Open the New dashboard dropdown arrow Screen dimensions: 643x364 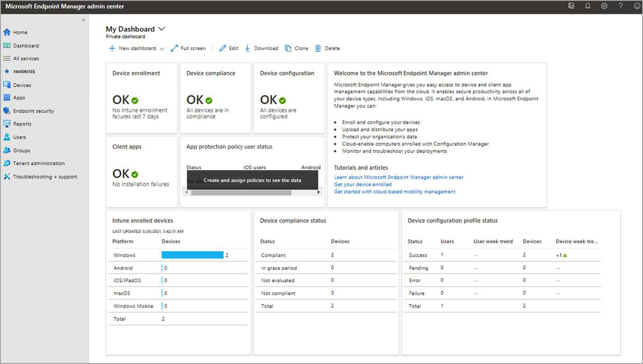(x=162, y=49)
